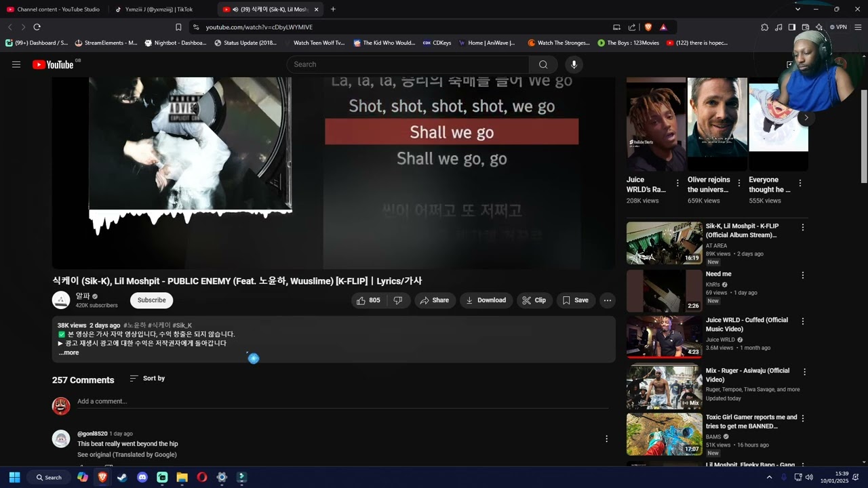Open the Brave main menu
This screenshot has width=868, height=488.
[858, 27]
